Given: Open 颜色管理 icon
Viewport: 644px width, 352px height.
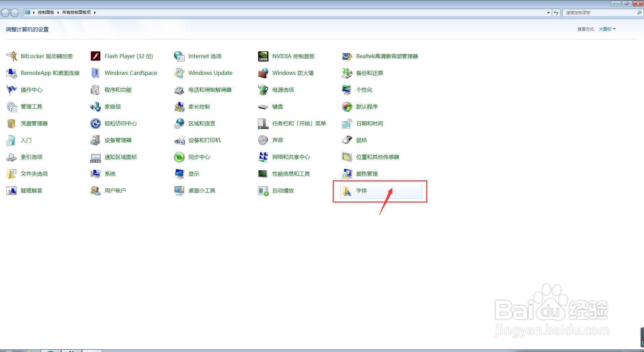Looking at the screenshot, I should pos(347,174).
